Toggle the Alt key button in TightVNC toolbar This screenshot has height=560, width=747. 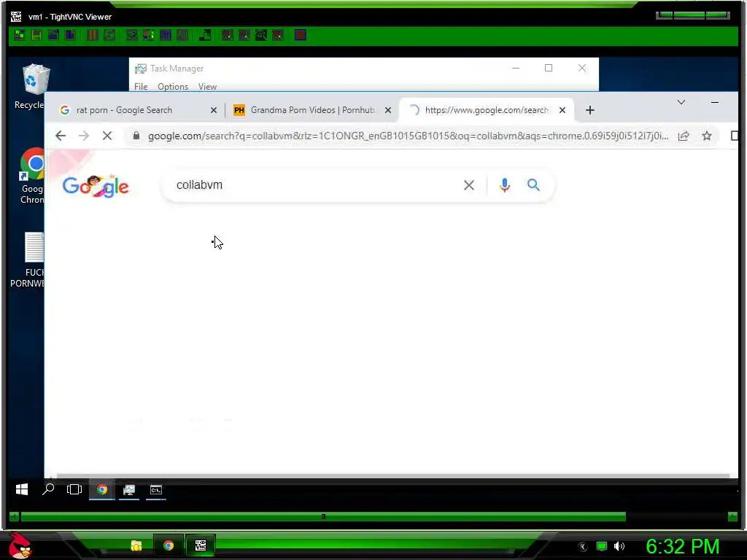[x=182, y=35]
